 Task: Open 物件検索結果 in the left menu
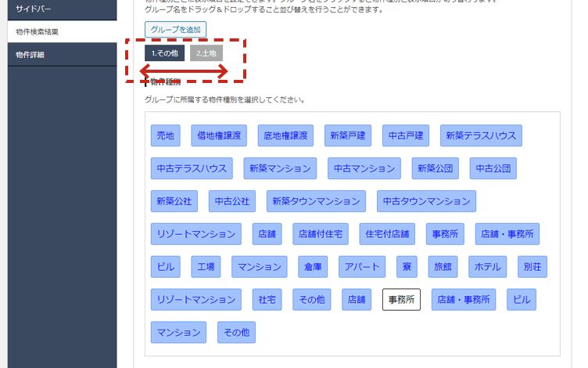point(59,31)
